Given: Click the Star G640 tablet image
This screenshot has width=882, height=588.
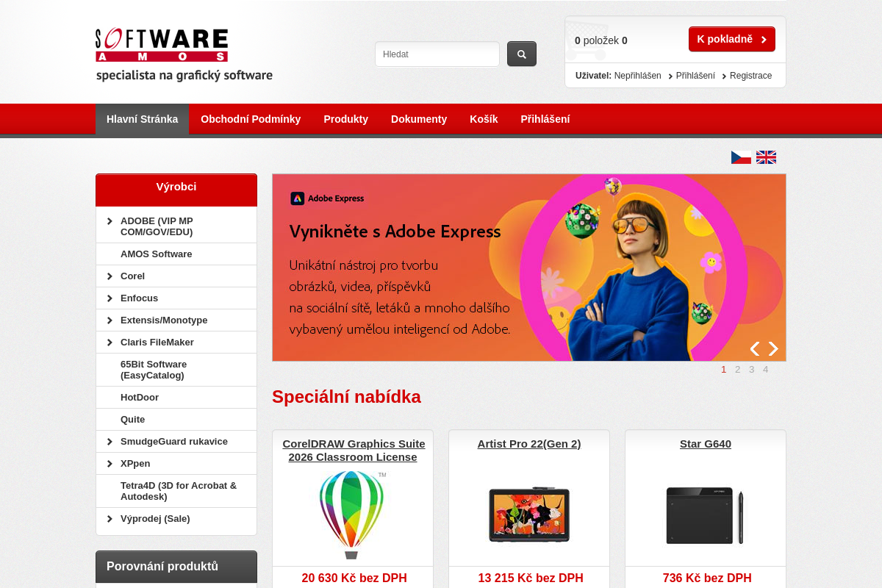Looking at the screenshot, I should pos(706,514).
